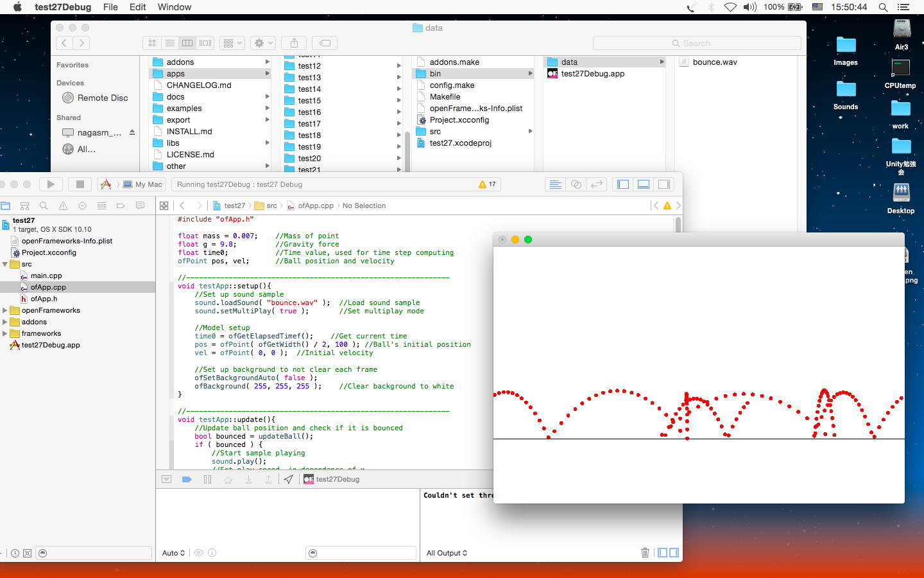This screenshot has height=578, width=924.
Task: Click the simulate location arrow icon
Action: pyautogui.click(x=289, y=479)
